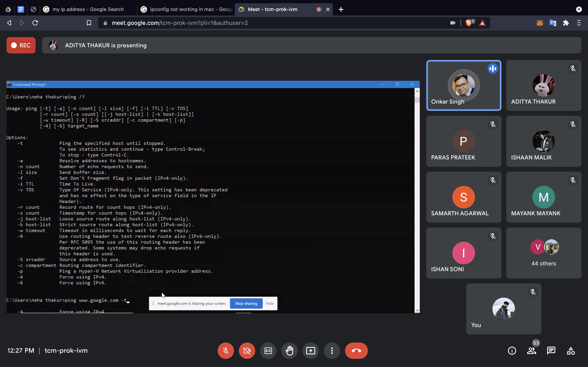Expand the tab search dropdown arrow
The image size is (588, 367).
(x=579, y=9)
